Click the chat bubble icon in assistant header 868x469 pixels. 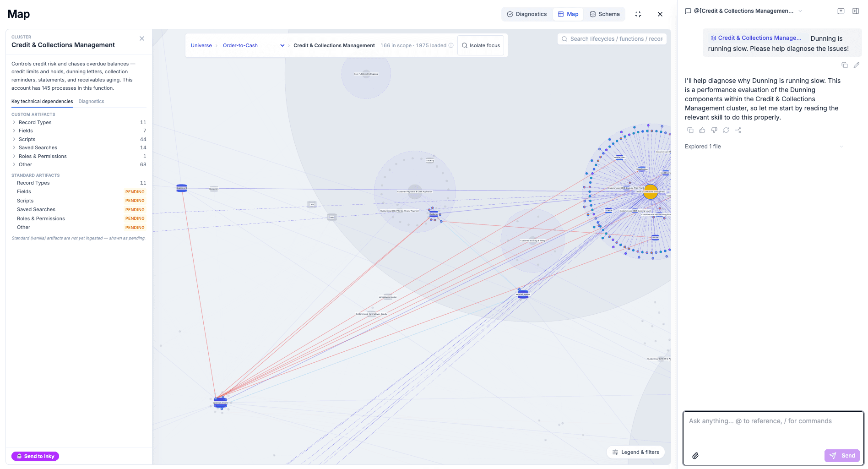[x=688, y=11]
